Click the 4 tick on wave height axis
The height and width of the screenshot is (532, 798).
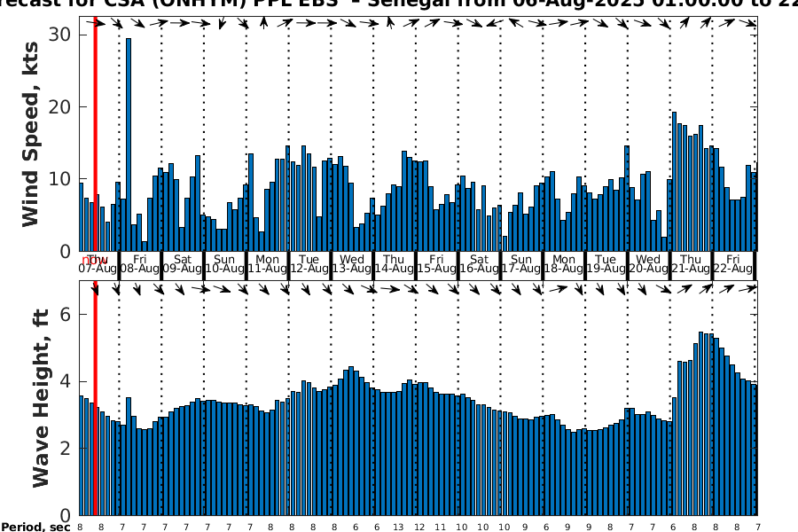tap(65, 381)
